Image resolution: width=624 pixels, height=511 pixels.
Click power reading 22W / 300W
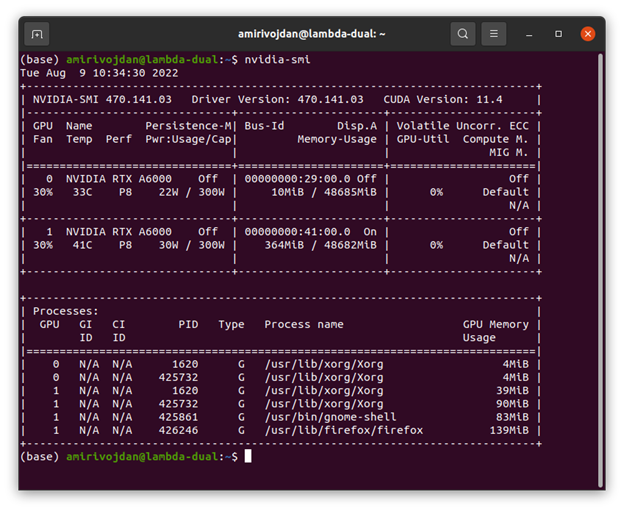[191, 192]
